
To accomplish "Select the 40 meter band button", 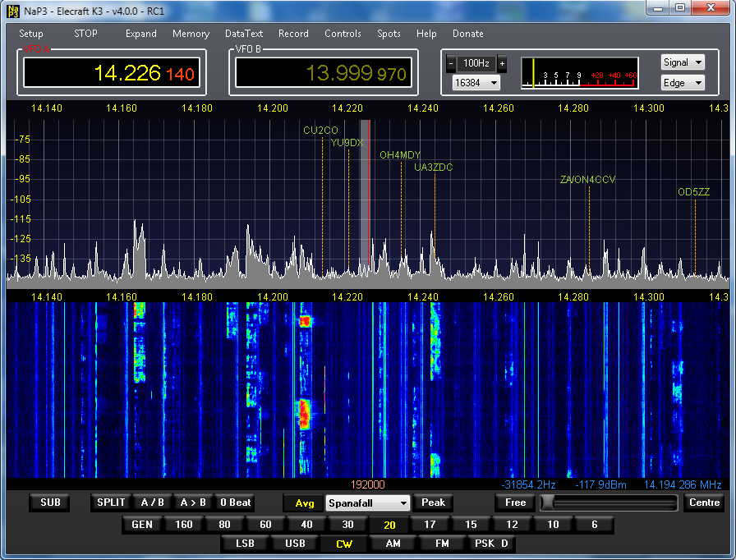I will point(306,525).
